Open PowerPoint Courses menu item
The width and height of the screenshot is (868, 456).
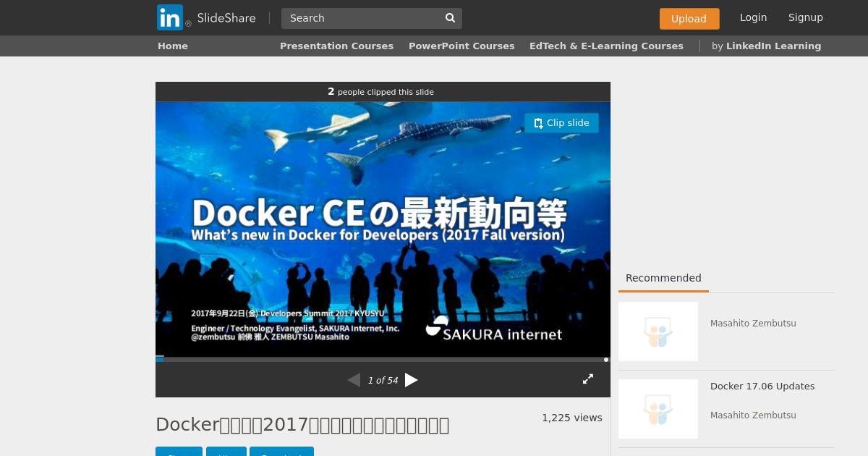[x=461, y=46]
